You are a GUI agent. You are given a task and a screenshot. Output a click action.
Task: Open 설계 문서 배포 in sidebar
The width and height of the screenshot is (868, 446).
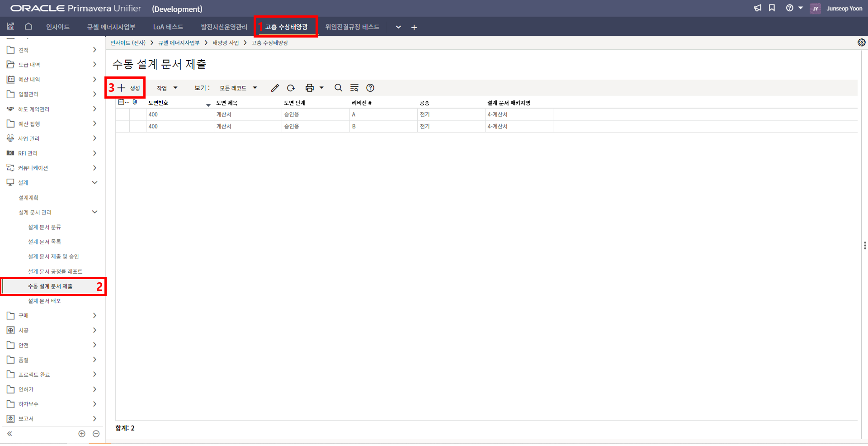(44, 301)
